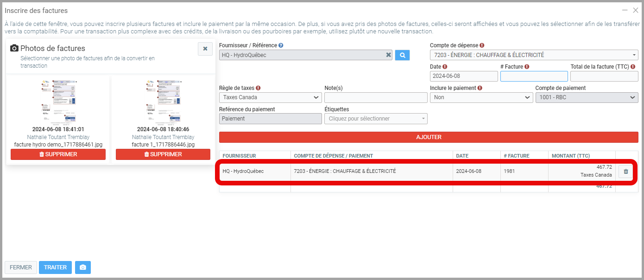The width and height of the screenshot is (644, 280).
Task: Click the FERMER button
Action: pyautogui.click(x=21, y=267)
